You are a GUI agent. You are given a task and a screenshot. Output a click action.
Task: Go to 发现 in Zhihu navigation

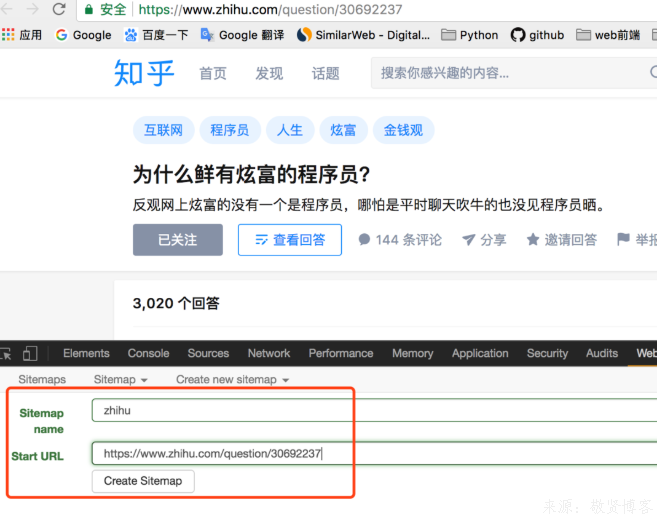(x=269, y=73)
